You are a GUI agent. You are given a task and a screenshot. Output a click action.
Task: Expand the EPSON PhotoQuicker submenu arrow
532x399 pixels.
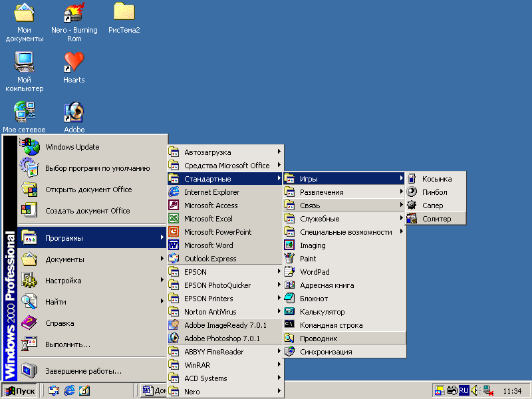click(279, 285)
